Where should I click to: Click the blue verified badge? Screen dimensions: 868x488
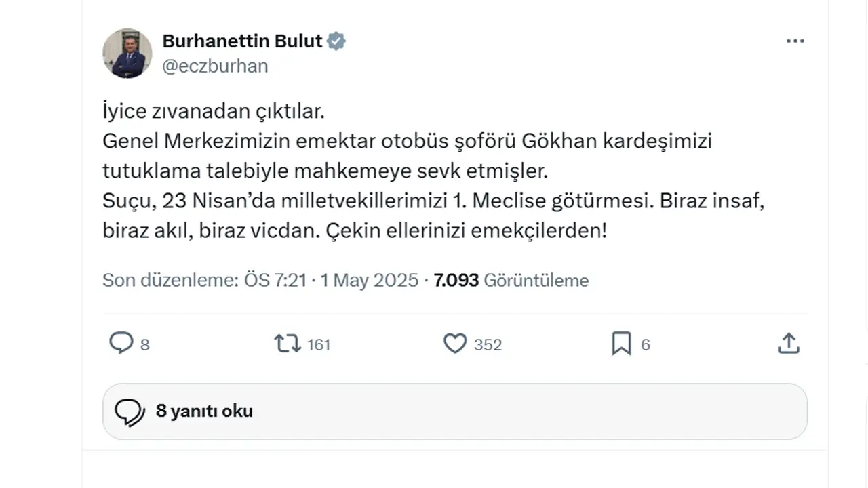(x=336, y=41)
